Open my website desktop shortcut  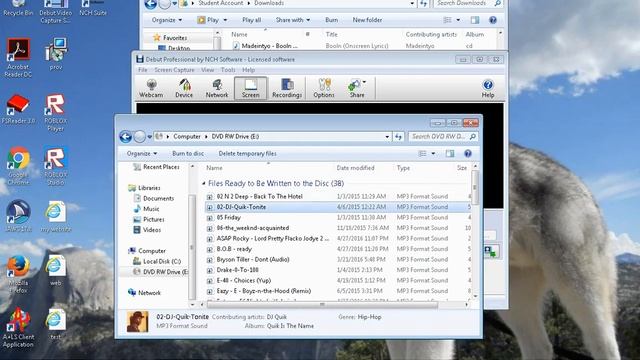coord(56,216)
